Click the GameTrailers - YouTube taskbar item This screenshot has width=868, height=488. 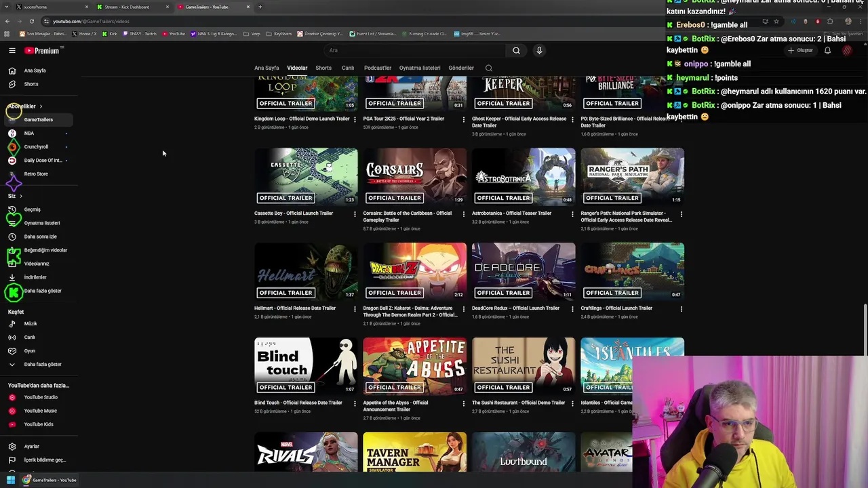[50, 480]
